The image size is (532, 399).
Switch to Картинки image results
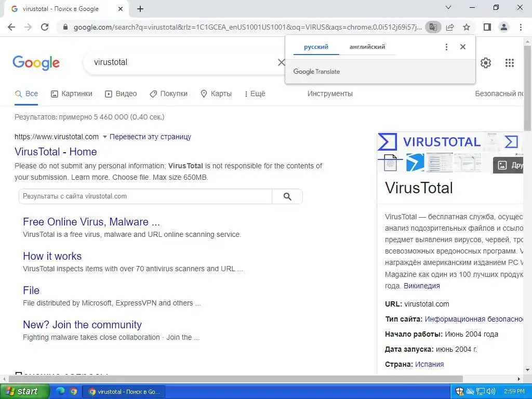click(72, 94)
